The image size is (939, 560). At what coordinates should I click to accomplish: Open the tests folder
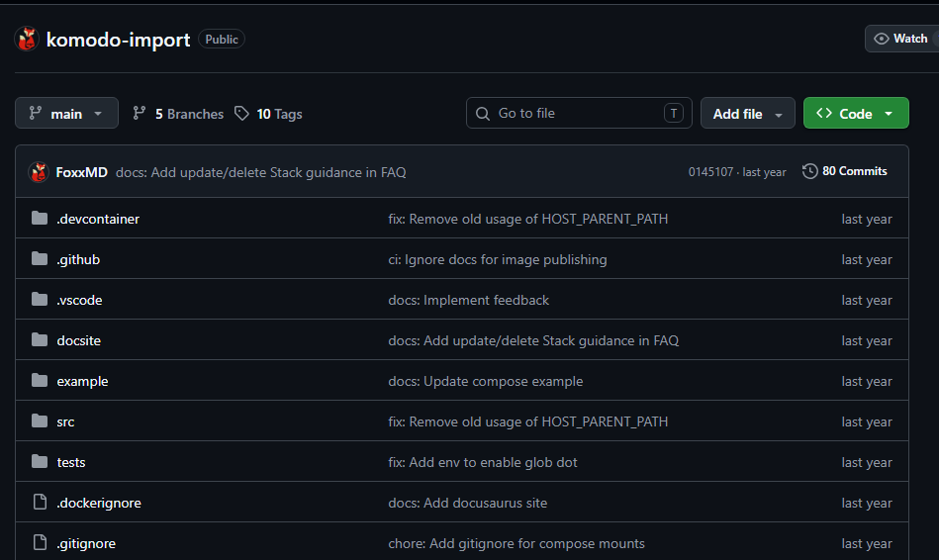point(70,462)
